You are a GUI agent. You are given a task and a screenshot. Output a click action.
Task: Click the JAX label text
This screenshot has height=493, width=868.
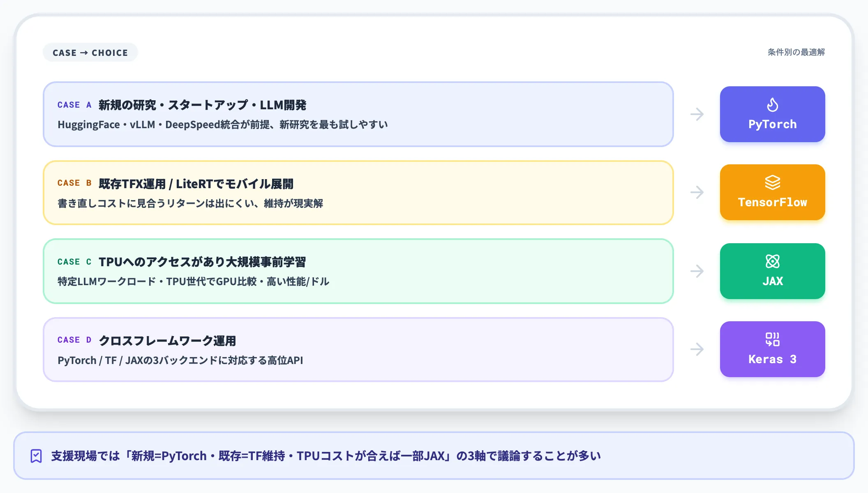tap(772, 281)
